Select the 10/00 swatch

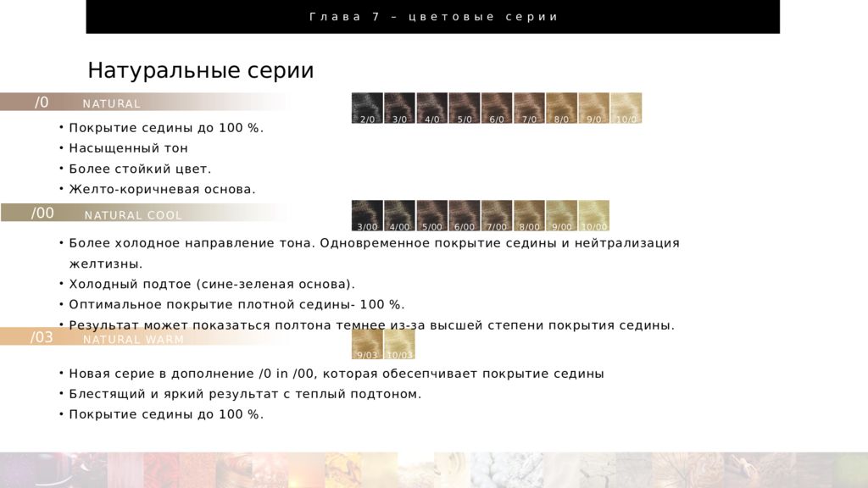[594, 216]
